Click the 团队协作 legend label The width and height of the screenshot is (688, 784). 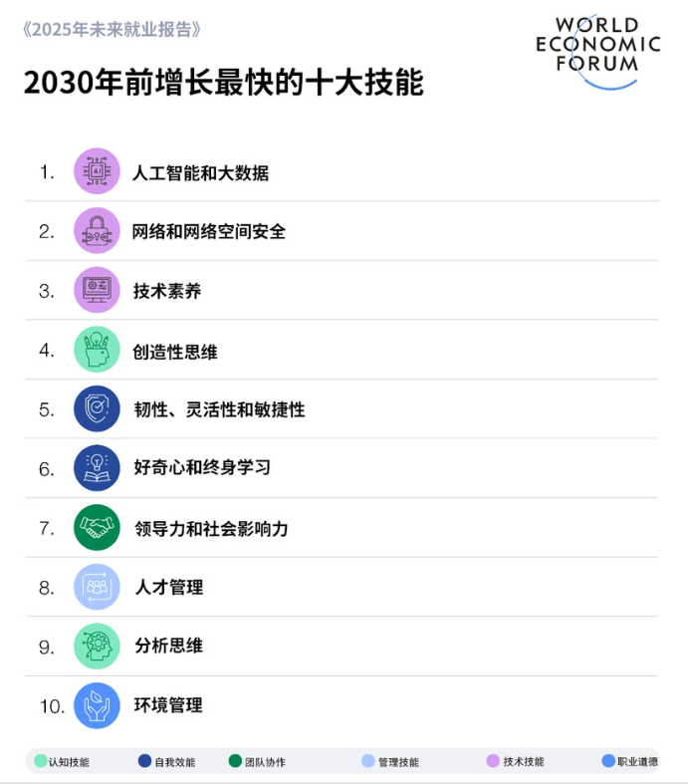[265, 762]
